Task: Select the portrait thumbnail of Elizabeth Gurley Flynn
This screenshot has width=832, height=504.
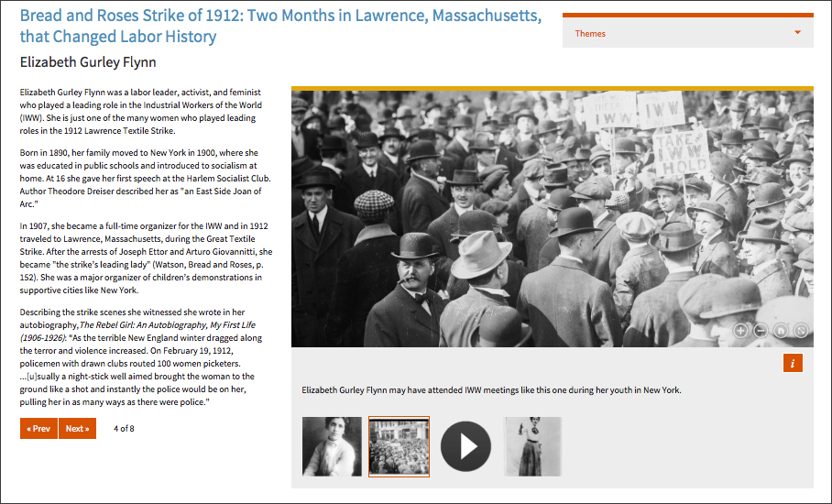Action: pos(332,446)
